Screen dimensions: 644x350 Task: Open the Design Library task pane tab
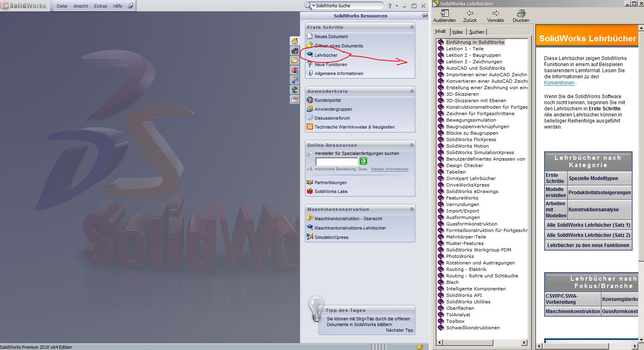tap(294, 51)
